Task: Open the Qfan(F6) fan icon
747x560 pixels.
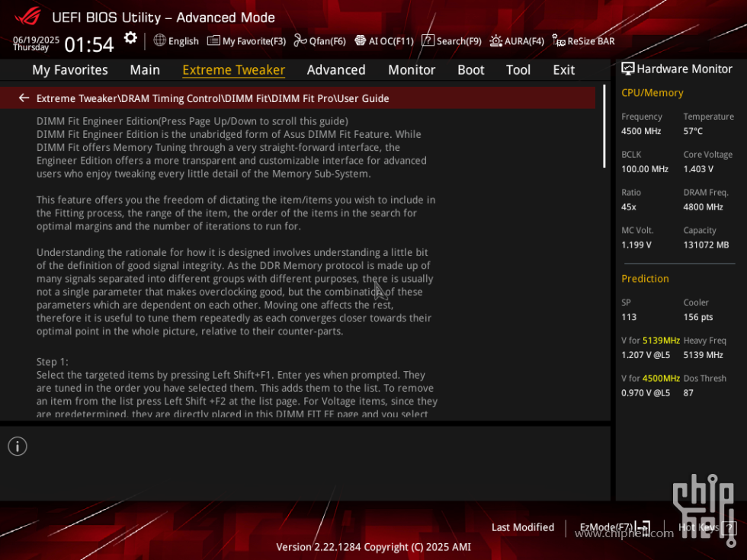Action: (x=300, y=40)
